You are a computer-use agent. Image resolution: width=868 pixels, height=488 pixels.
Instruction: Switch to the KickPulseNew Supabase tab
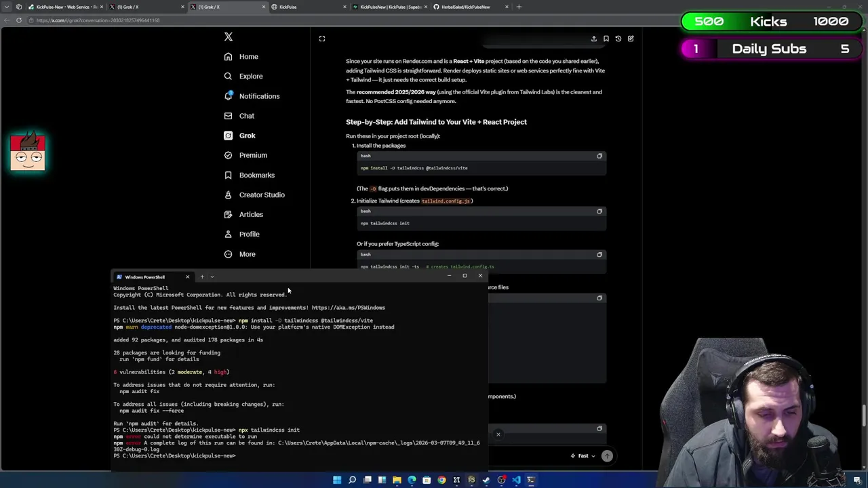coord(390,7)
